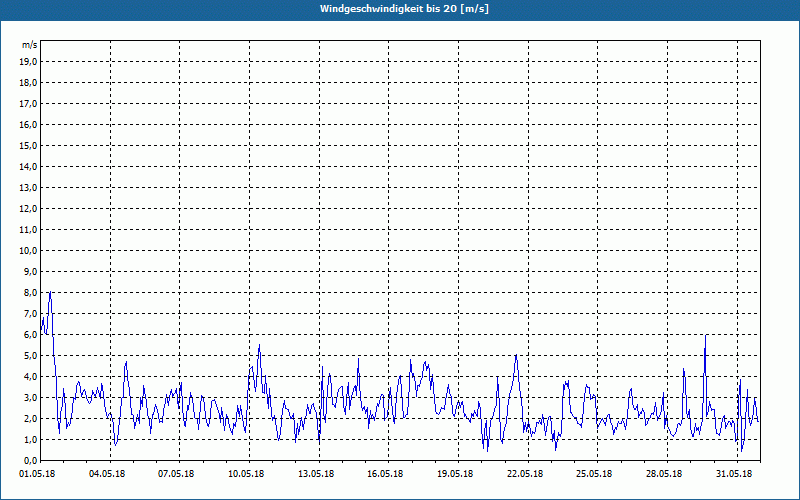Click the y-axis value '9,0'

click(x=30, y=271)
